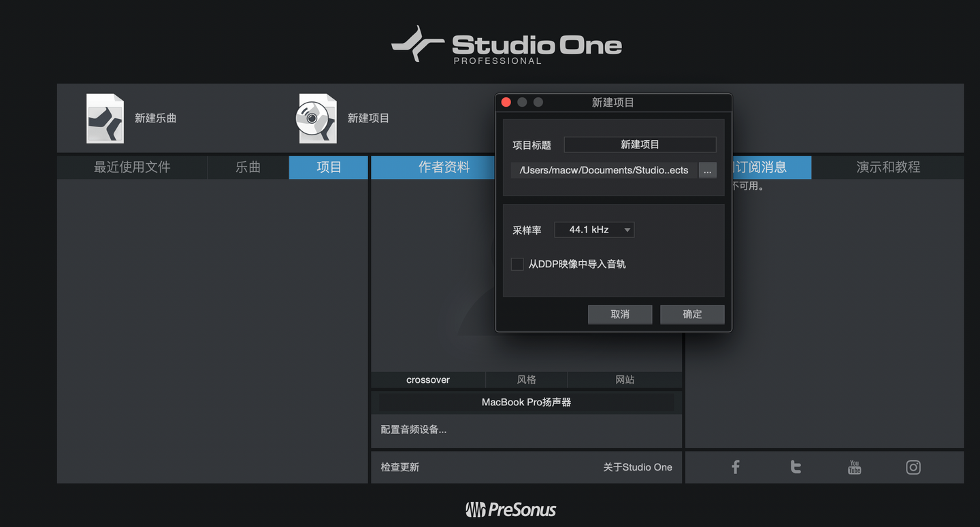Click the 取消 button

coord(620,314)
